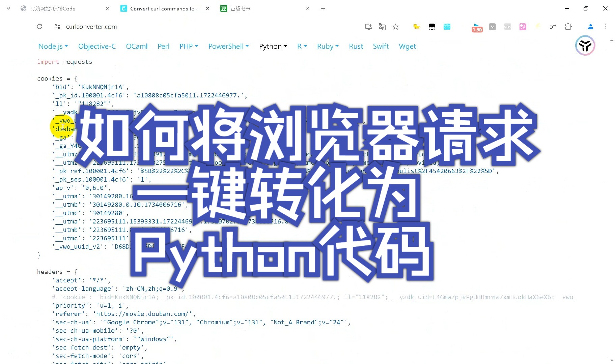Viewport: 615px width, 364px height.
Task: Click the 'cookies = {' line
Action: pyautogui.click(x=57, y=79)
